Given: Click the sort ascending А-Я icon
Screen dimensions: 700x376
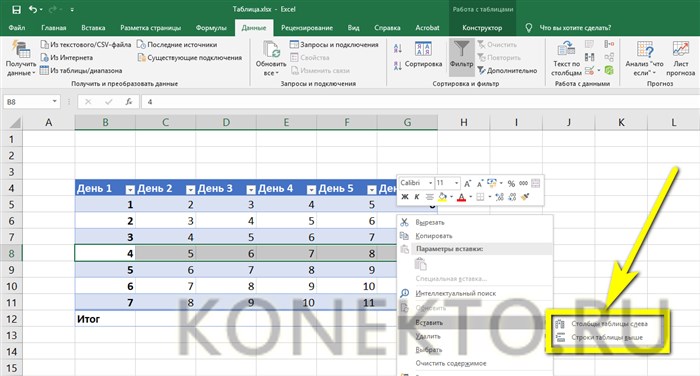Looking at the screenshot, I should coord(398,48).
